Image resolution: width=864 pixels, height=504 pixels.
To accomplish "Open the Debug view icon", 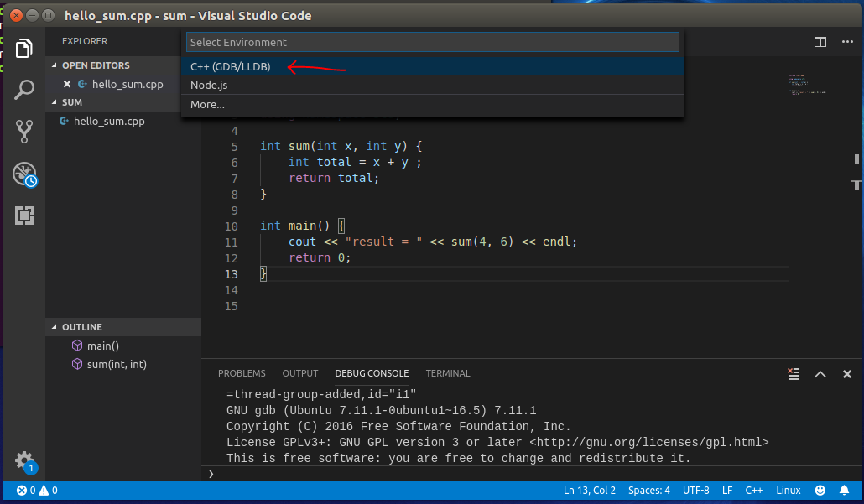I will (x=24, y=174).
